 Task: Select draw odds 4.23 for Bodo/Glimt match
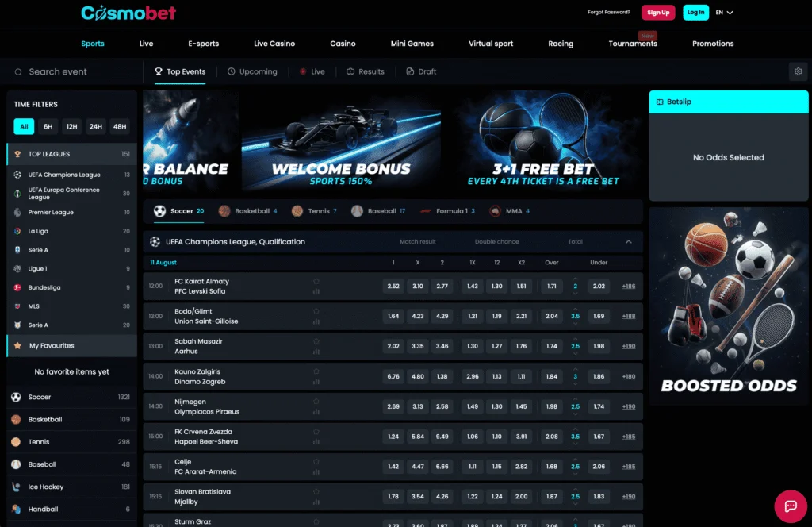pos(417,316)
